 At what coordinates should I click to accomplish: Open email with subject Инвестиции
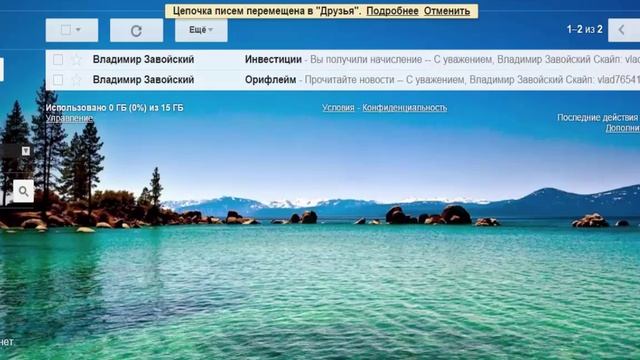click(273, 60)
